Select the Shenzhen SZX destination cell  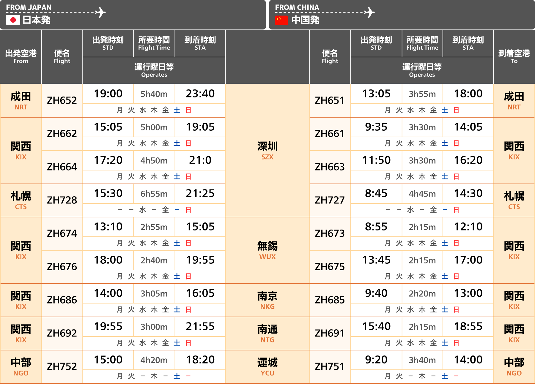(x=267, y=150)
